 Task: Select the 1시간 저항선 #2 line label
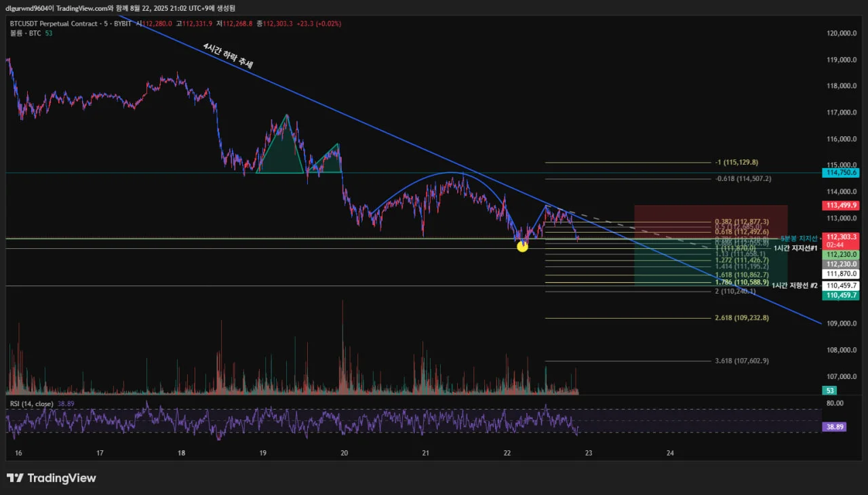click(795, 285)
